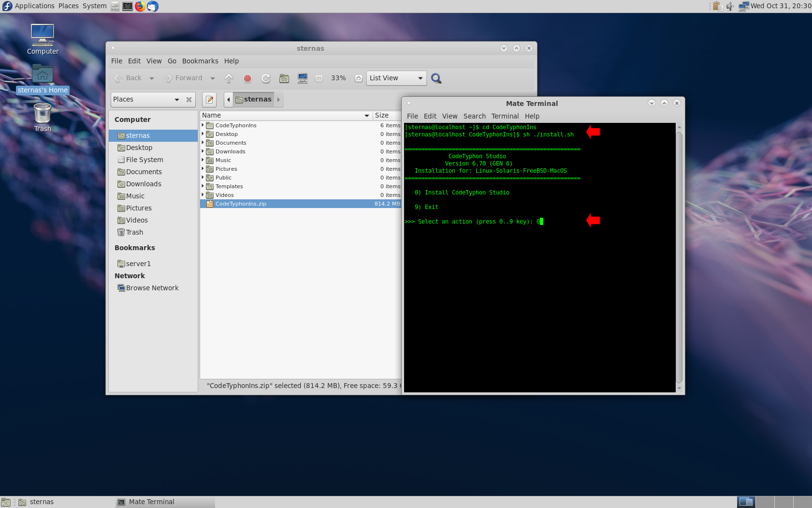Select the Templates folder row
This screenshot has width=812, height=508.
[301, 187]
